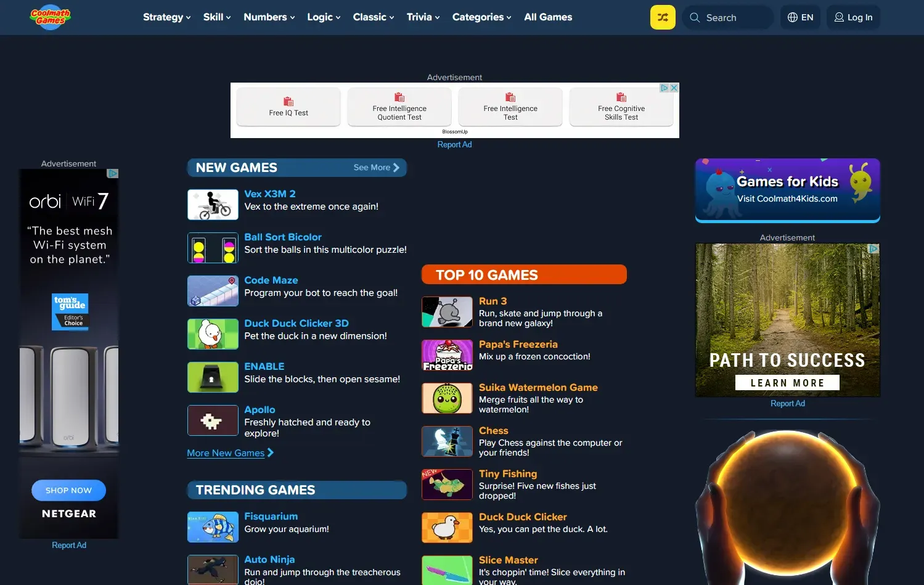Click Shop Now on Netgear ad
The height and width of the screenshot is (585, 924).
tap(68, 490)
